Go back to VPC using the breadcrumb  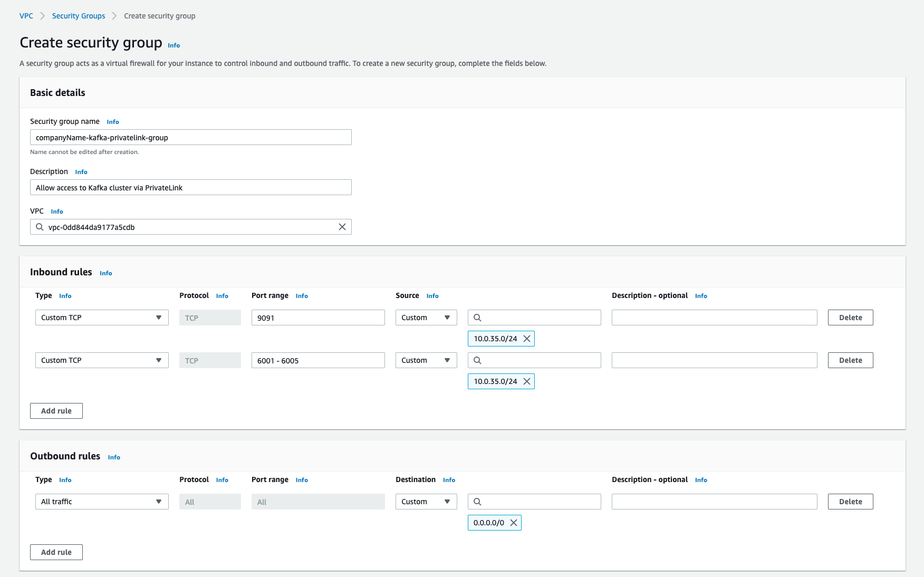(26, 16)
